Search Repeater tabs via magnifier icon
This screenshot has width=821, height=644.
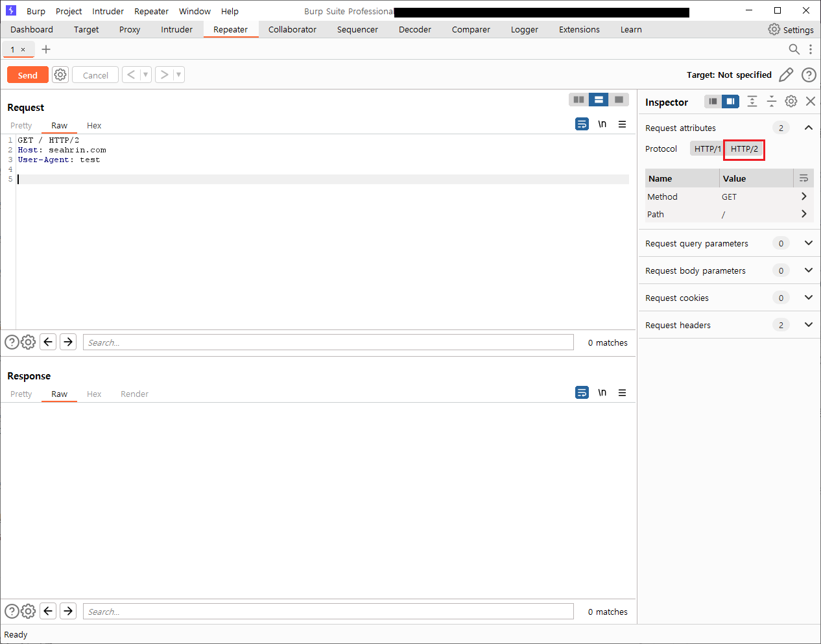[794, 49]
